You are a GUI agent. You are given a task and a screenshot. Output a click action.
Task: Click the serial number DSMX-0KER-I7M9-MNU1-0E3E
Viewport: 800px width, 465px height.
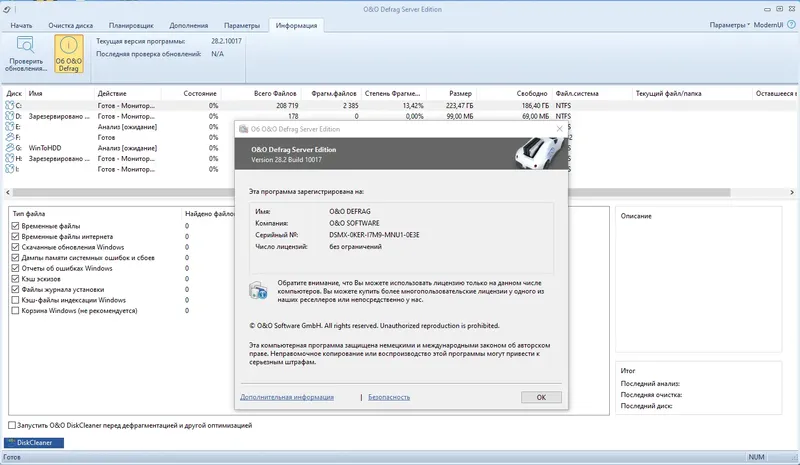coord(374,235)
